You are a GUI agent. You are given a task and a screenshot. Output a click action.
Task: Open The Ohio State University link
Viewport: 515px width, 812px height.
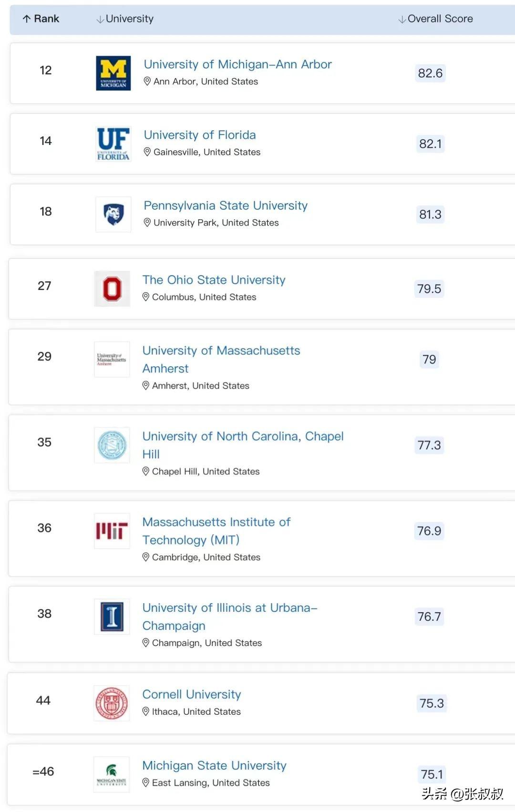point(214,280)
